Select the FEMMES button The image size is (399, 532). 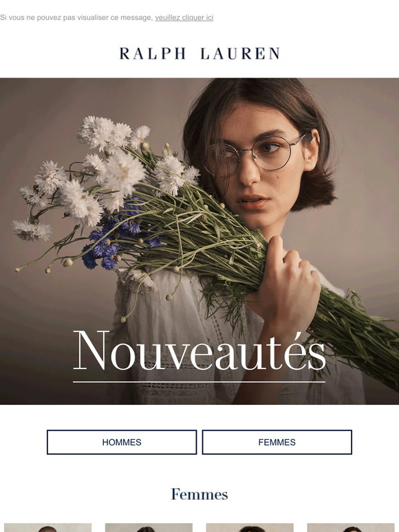pyautogui.click(x=277, y=442)
